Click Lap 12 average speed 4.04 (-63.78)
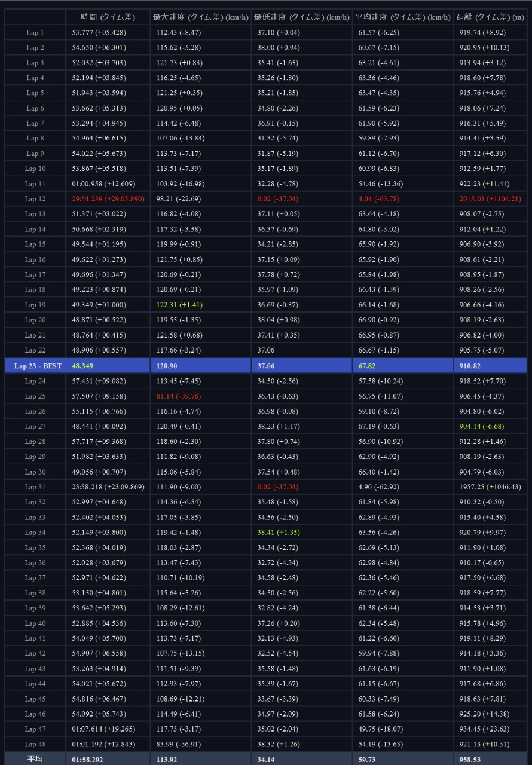Viewport: 532px width, 765px height. point(378,199)
